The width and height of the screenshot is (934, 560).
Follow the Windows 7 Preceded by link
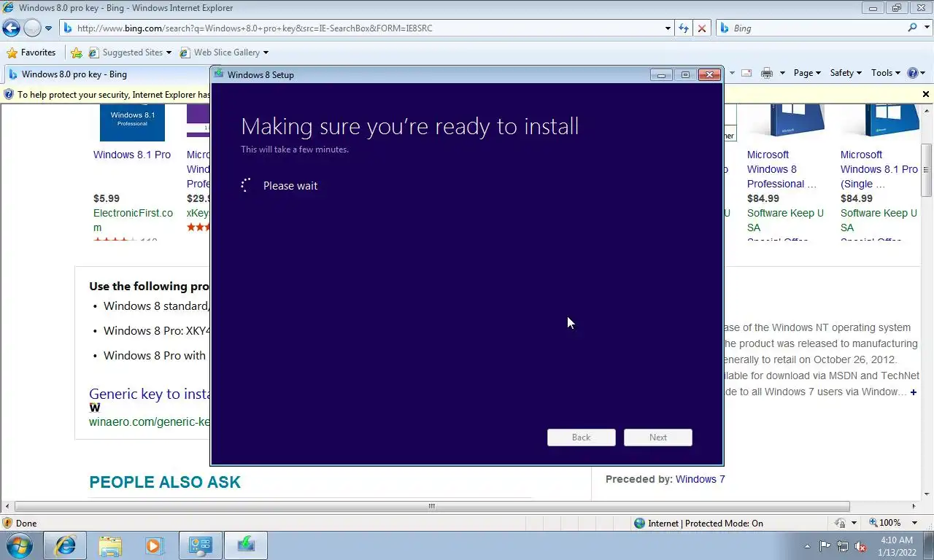point(700,479)
